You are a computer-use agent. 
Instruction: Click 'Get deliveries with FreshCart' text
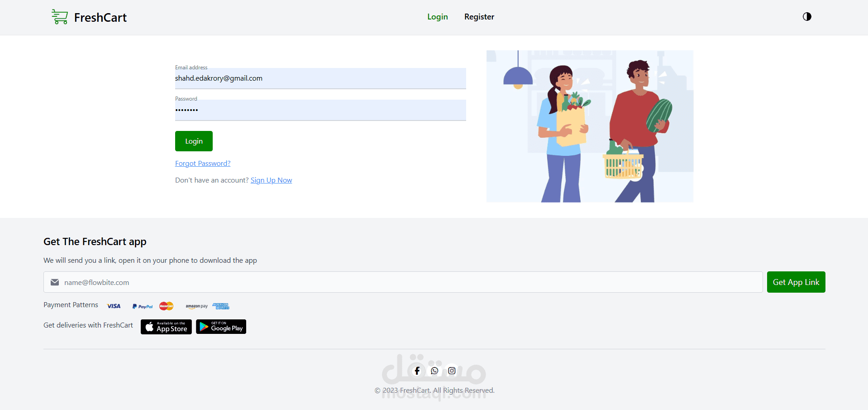click(88, 325)
